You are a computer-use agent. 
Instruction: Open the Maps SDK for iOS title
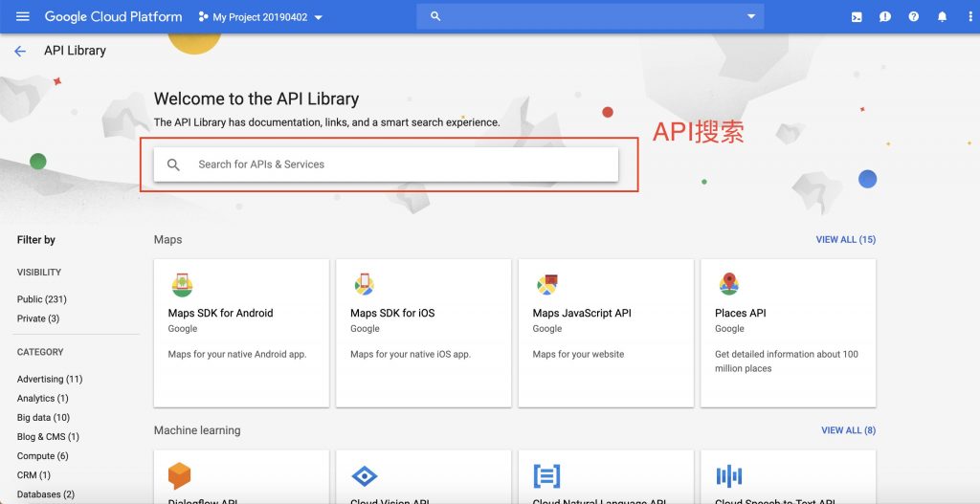[x=392, y=313]
